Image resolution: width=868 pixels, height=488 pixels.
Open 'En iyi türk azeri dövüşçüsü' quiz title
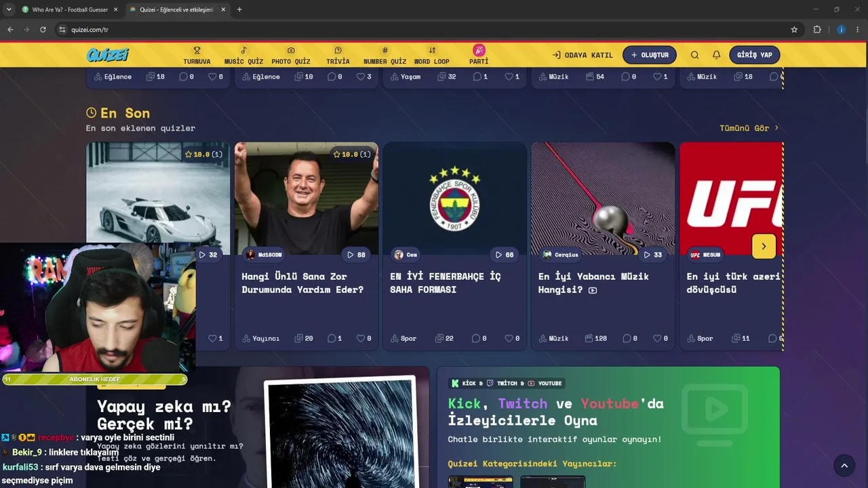(x=734, y=283)
